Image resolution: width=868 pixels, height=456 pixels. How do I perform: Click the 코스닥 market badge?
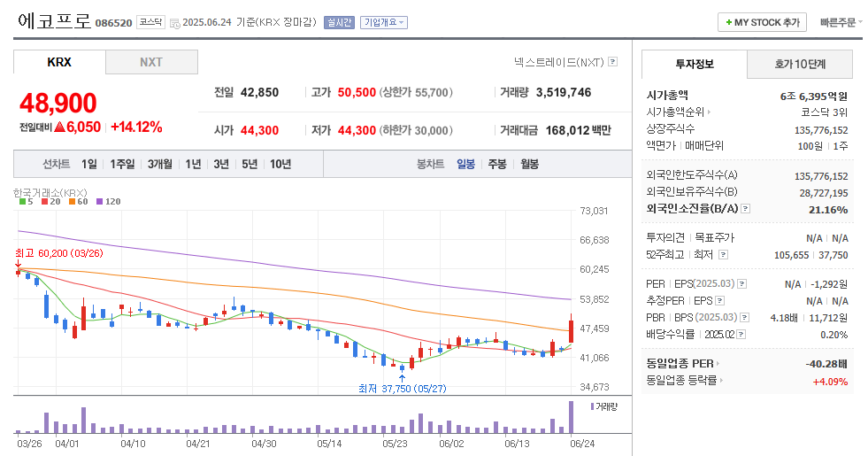pyautogui.click(x=150, y=22)
